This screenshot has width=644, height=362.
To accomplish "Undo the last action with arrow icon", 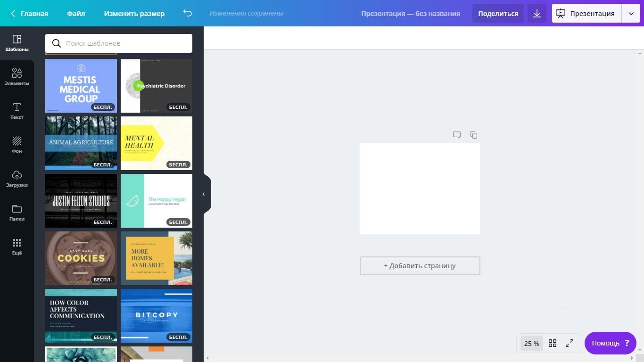I will [188, 13].
